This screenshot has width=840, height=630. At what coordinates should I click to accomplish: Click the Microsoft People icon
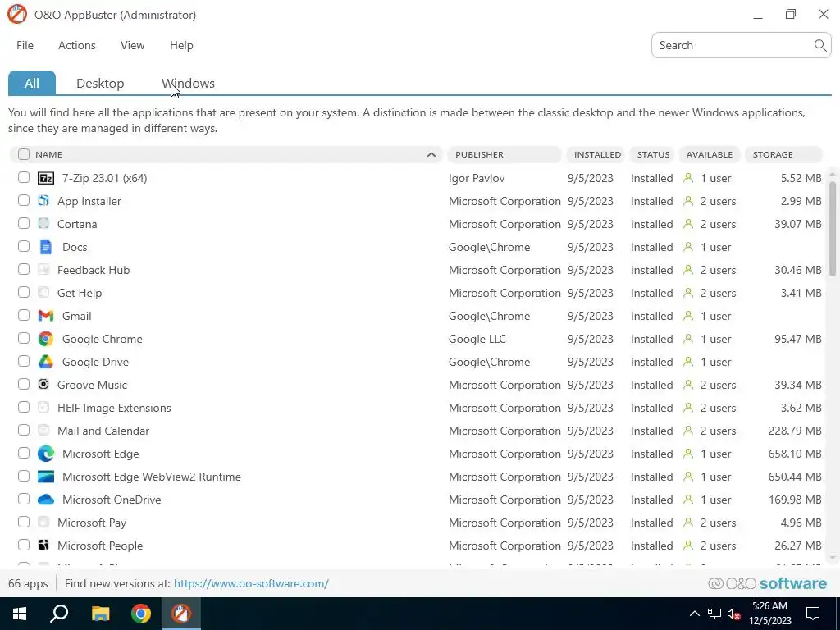43,545
